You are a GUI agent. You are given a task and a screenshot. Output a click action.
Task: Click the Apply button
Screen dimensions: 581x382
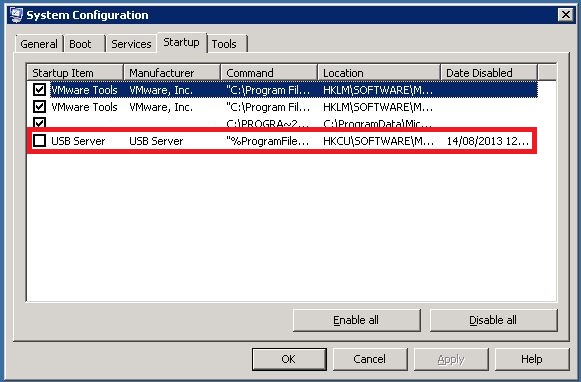pyautogui.click(x=451, y=359)
